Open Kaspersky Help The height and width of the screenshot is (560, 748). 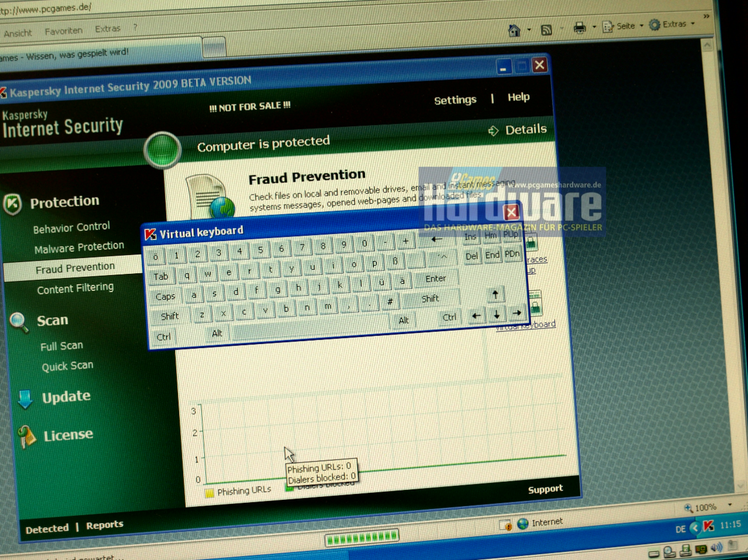coord(518,98)
